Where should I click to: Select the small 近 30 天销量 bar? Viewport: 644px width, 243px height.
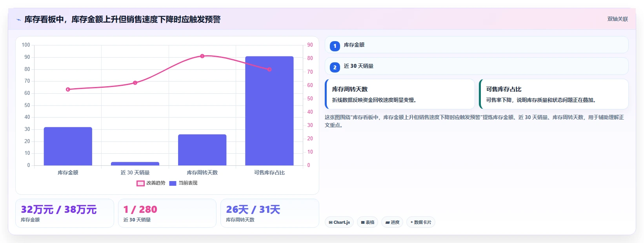pos(135,163)
